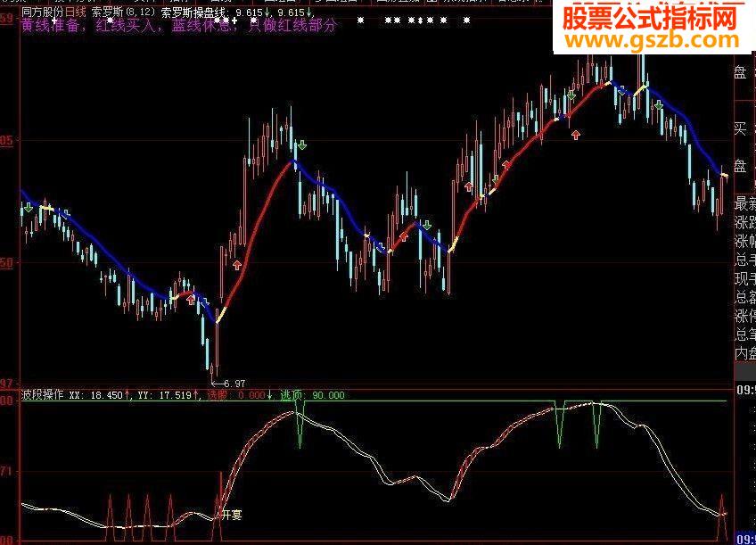Viewport: 756px width, 545px height.
Task: Click the 6.97 lowest price marker
Action: 229,384
